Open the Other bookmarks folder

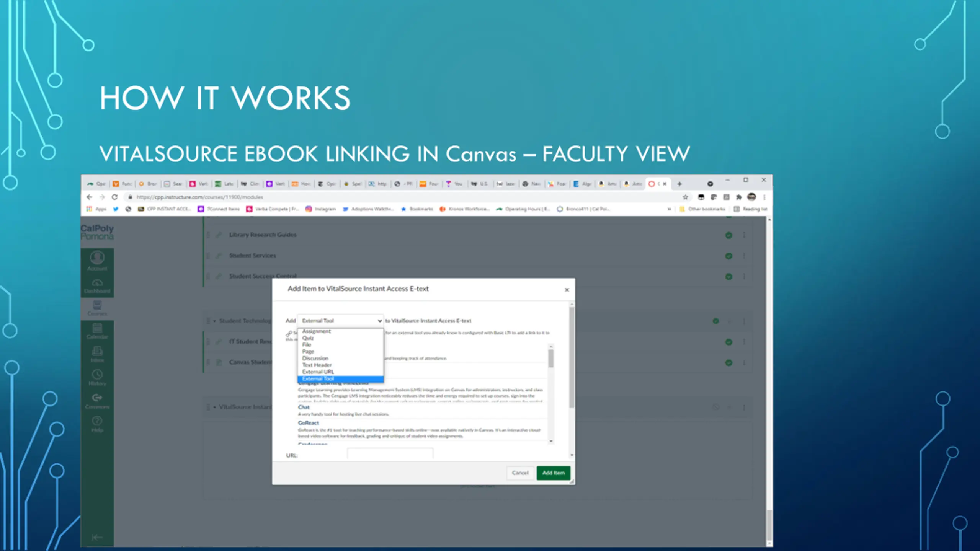point(702,209)
